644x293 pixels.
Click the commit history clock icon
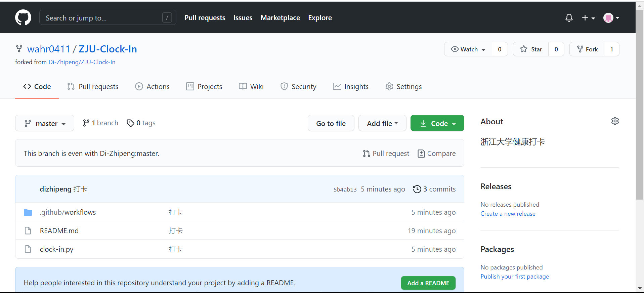[x=417, y=189]
